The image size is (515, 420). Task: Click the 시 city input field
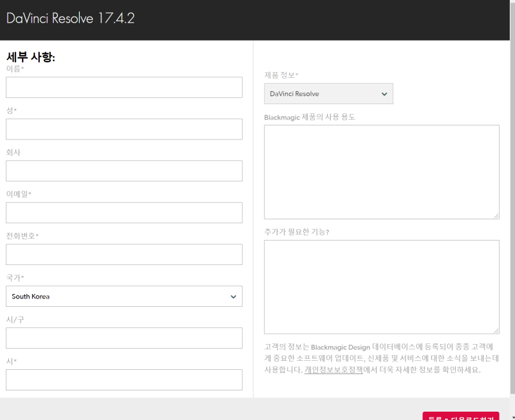click(124, 379)
